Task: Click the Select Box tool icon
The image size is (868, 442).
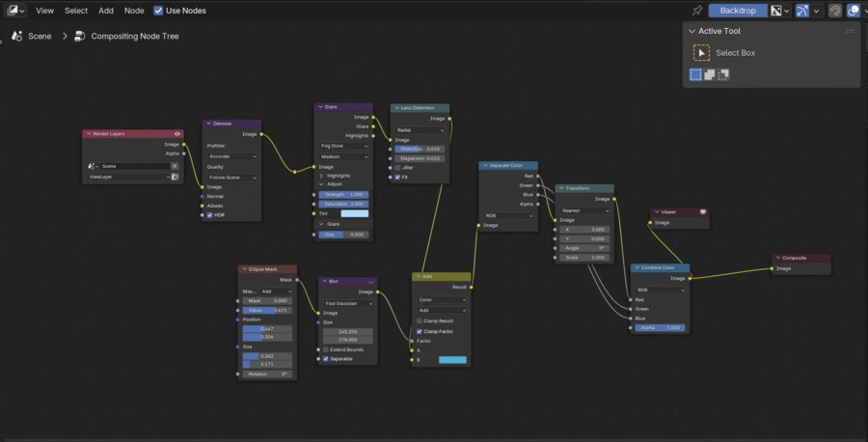Action: tap(701, 53)
